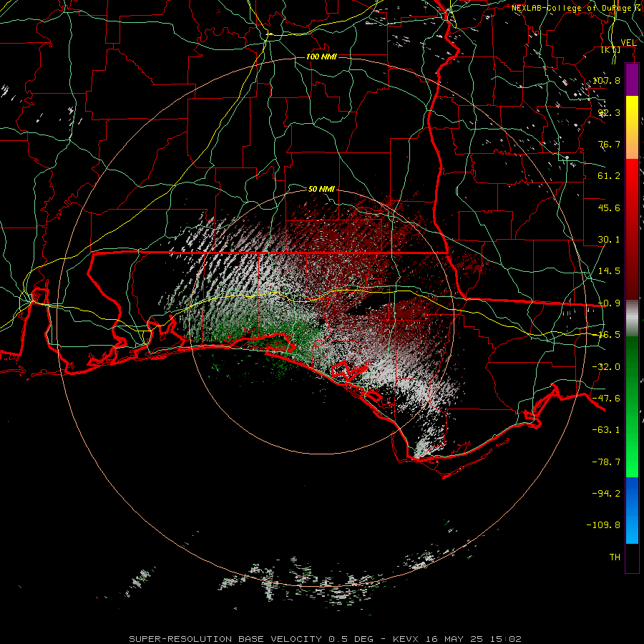This screenshot has width=644, height=644.
Task: Select the 76.7 velocity scale label
Action: tap(609, 144)
